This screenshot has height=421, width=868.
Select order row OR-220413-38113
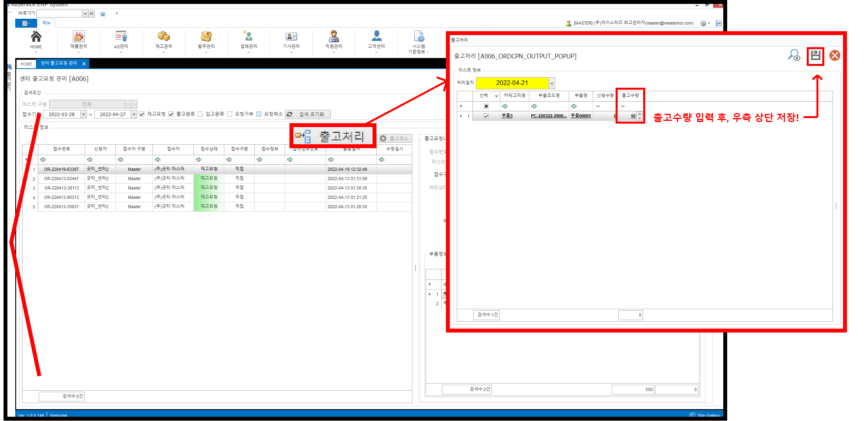(217, 188)
